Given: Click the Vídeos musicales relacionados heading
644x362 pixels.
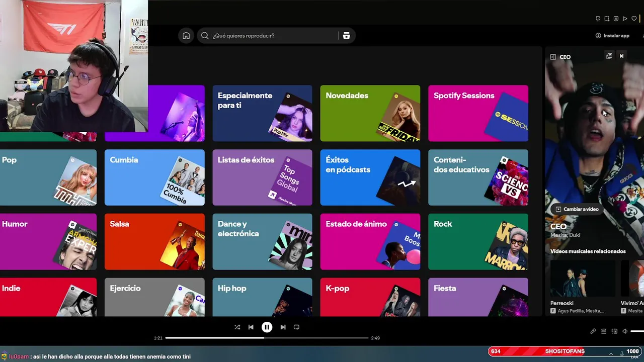Looking at the screenshot, I should [x=588, y=251].
